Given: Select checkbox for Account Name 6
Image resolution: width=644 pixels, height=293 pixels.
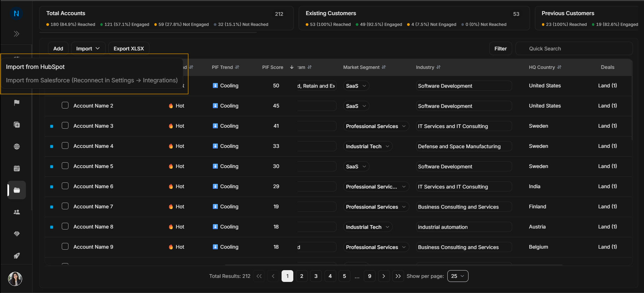Looking at the screenshot, I should coord(65,186).
